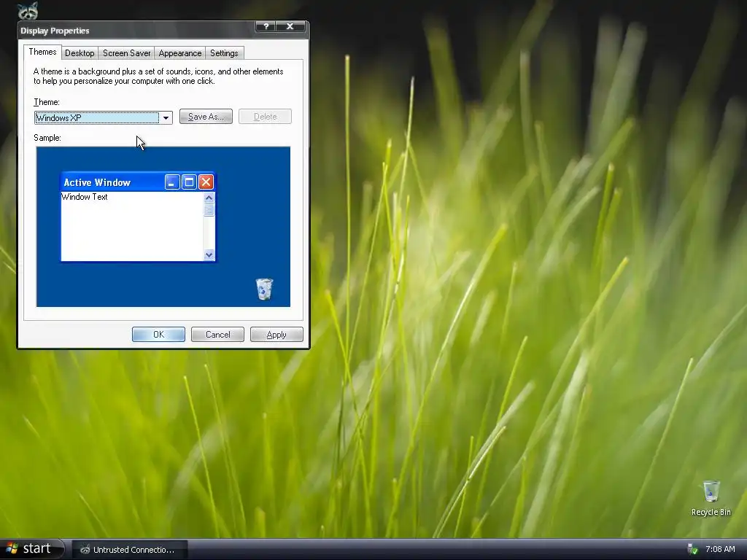Confirm with the OK button
The height and width of the screenshot is (560, 747).
point(158,334)
